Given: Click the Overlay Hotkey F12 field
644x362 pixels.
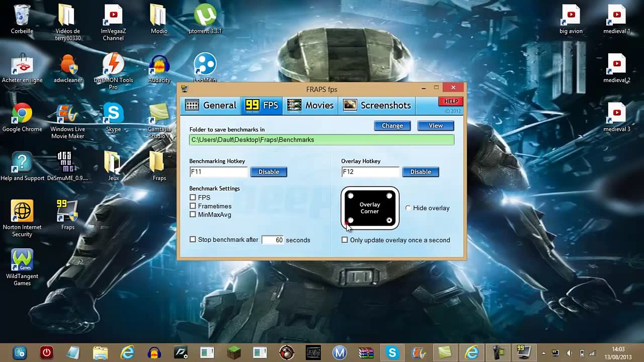Looking at the screenshot, I should (370, 172).
